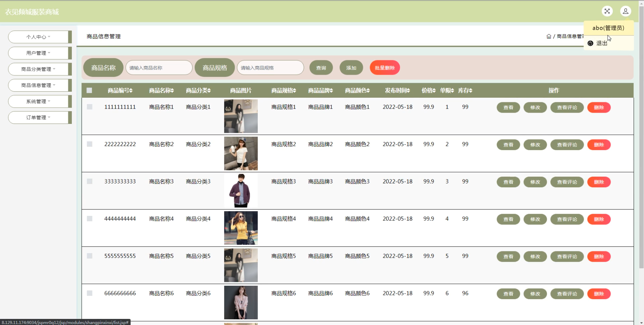Screen dimensions: 644x325
Task: Sort by 商品编号 column arrows
Action: (131, 91)
